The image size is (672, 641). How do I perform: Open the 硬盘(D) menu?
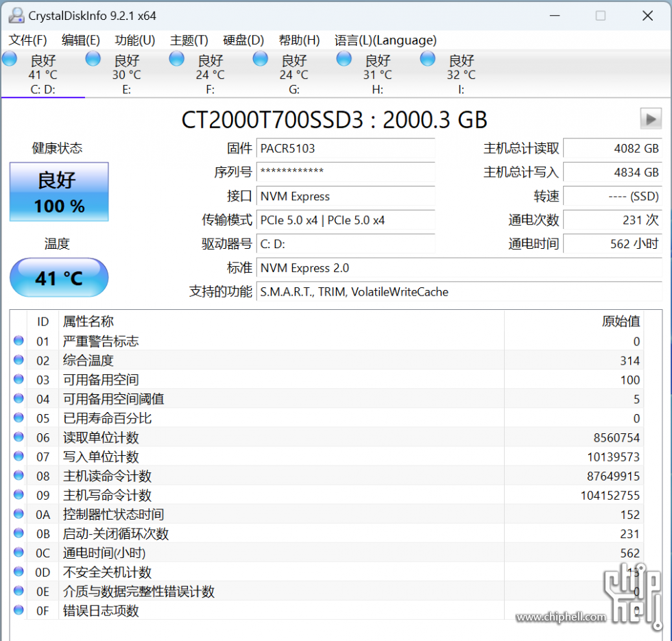(243, 40)
